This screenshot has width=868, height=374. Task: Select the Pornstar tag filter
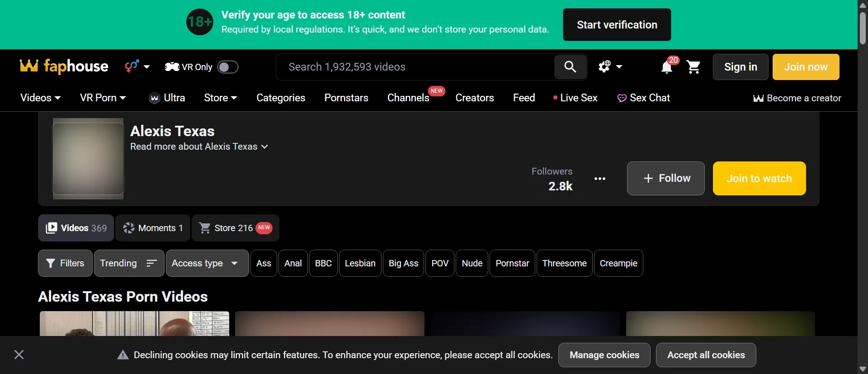tap(512, 263)
